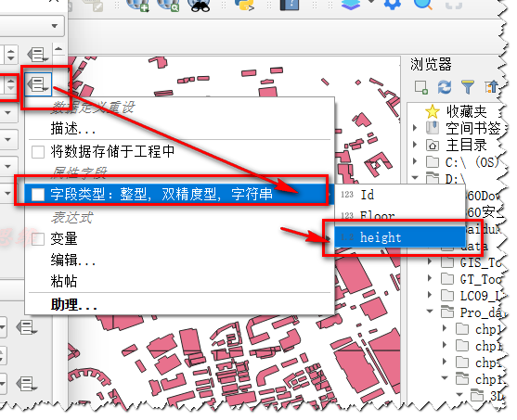
Task: Choose 编辑... in the context menu
Action: [73, 260]
